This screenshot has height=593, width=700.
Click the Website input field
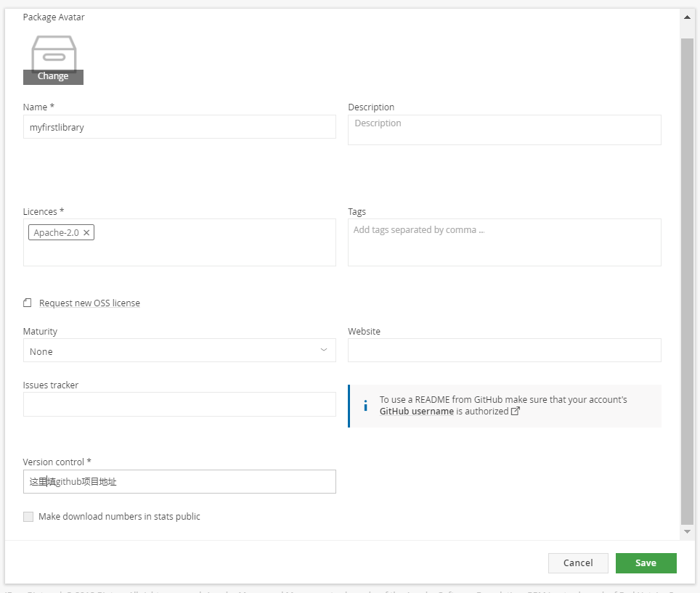[504, 351]
